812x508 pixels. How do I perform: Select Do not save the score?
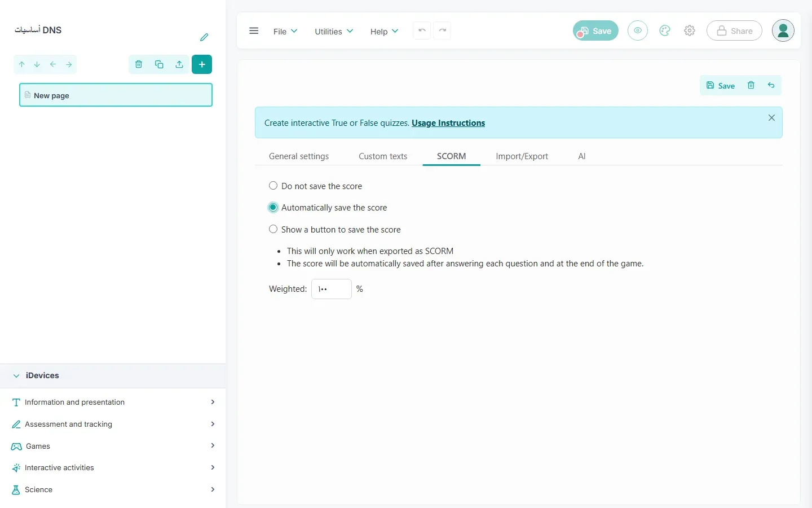tap(273, 186)
